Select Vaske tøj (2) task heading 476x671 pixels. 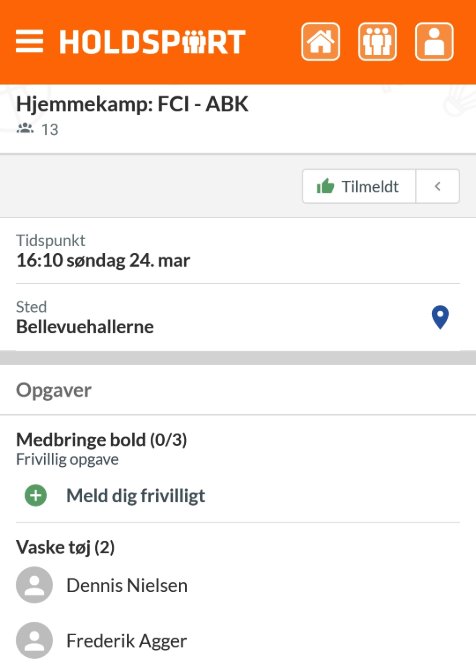click(x=65, y=547)
